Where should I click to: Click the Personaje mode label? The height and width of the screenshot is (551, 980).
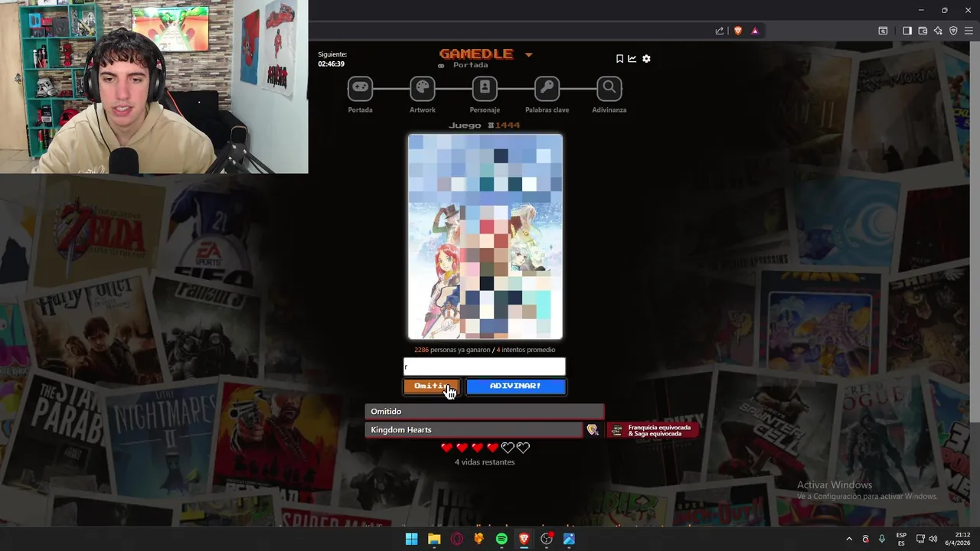pos(485,110)
